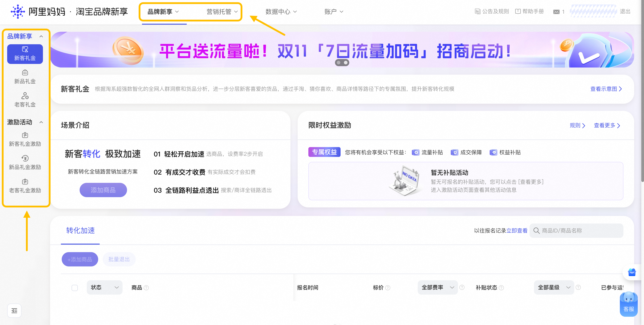Open the 数据中心 dropdown menu

(281, 12)
